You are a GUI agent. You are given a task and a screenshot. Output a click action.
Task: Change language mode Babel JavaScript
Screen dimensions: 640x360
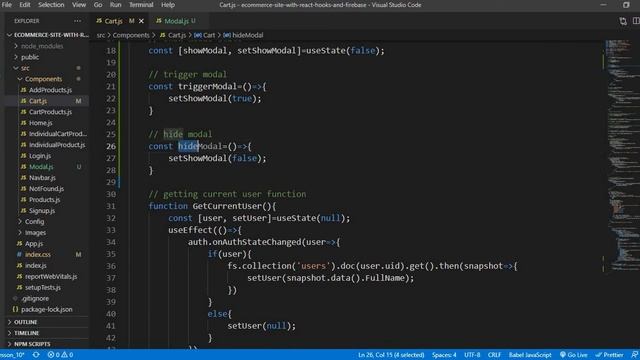530,355
